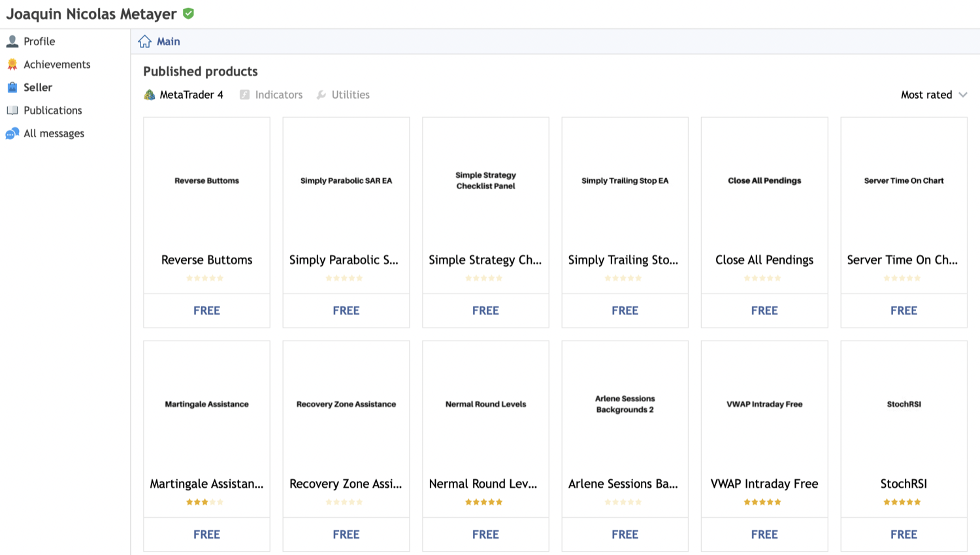
Task: Click FREE button under Reverse Buttoms
Action: (206, 311)
